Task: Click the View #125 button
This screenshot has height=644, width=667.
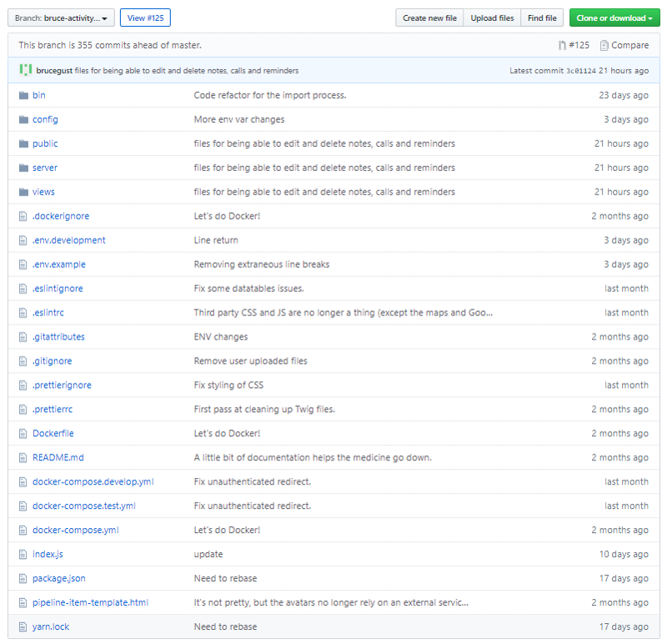Action: pyautogui.click(x=145, y=18)
